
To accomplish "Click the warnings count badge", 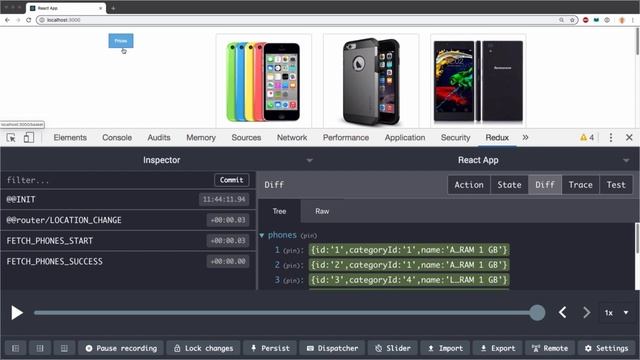I will coord(587,138).
